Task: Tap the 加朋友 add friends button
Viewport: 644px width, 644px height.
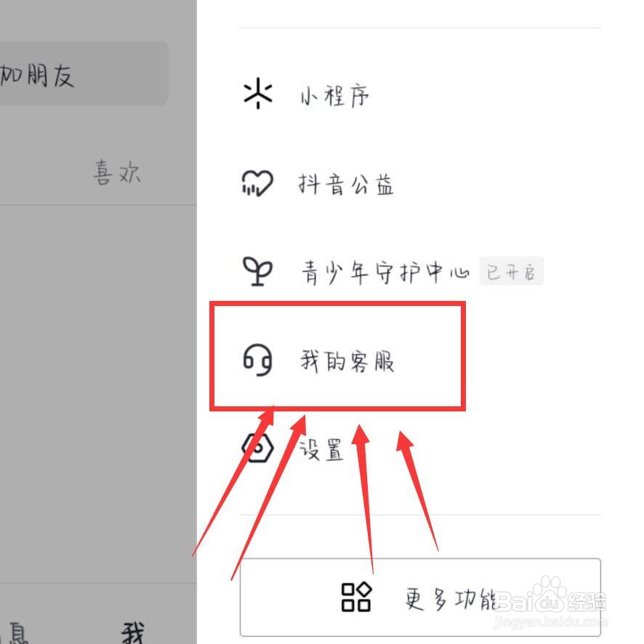Action: (83, 73)
